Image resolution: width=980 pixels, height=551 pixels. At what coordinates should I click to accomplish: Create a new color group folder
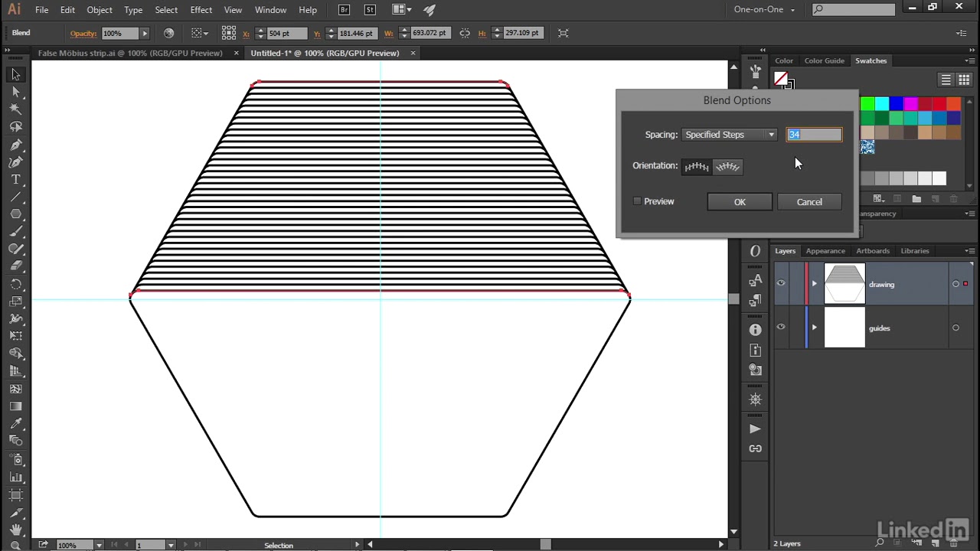tap(916, 199)
